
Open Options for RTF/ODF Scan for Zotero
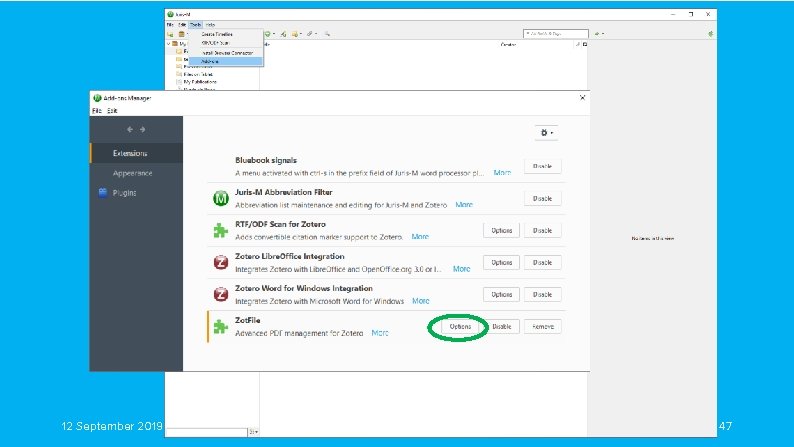click(501, 230)
